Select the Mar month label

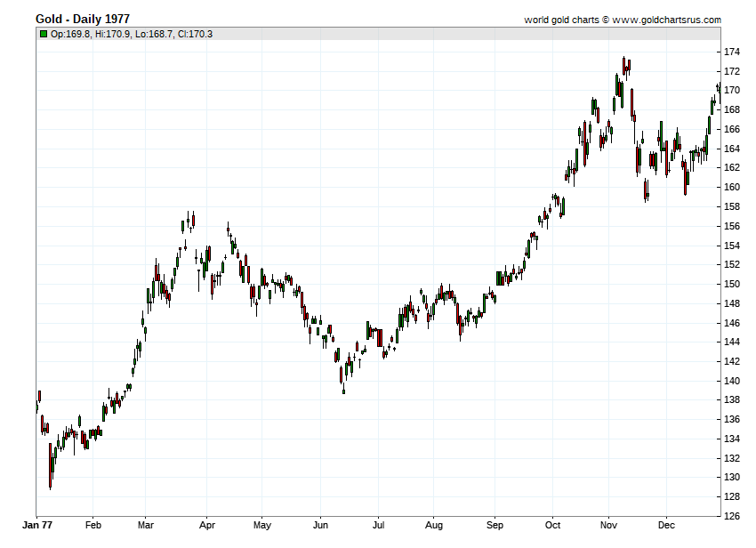pyautogui.click(x=146, y=525)
